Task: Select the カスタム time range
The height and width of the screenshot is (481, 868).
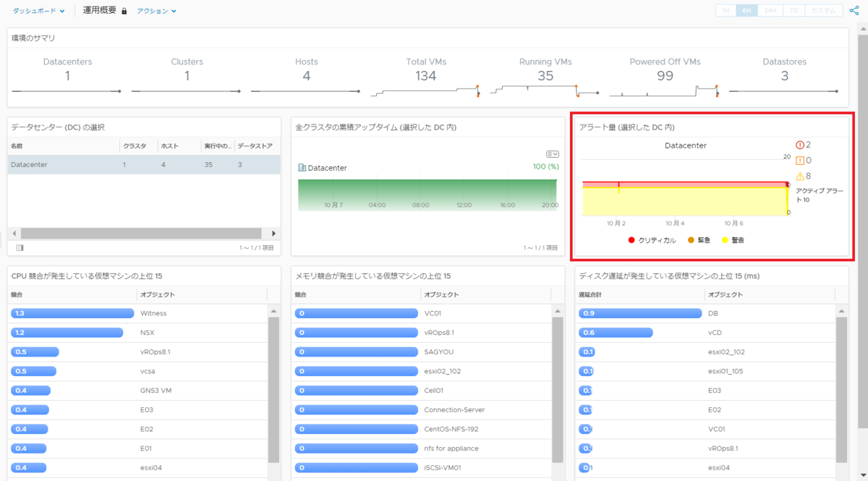Action: click(x=825, y=11)
